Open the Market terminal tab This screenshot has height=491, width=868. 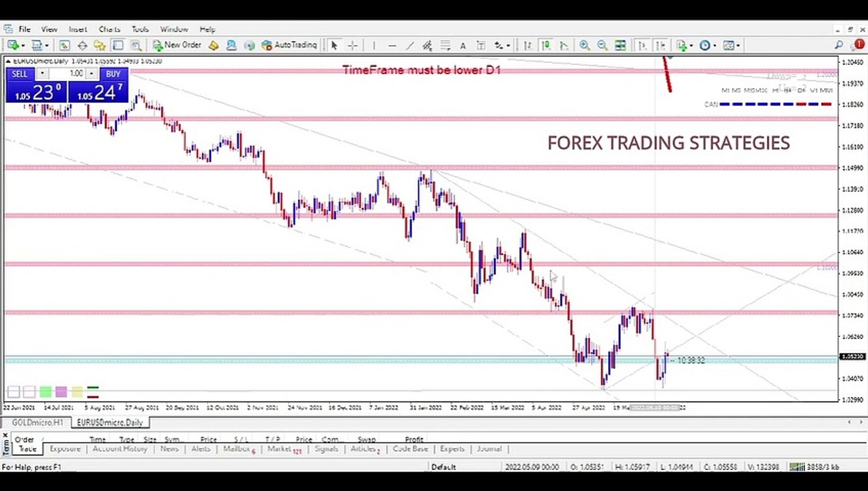283,449
